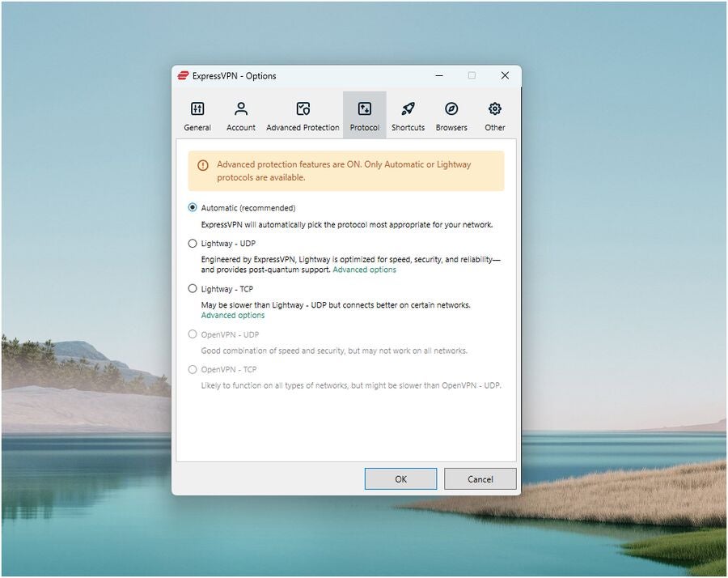Screen dimensions: 728x578
Task: Discard changes with Cancel button
Action: (480, 479)
